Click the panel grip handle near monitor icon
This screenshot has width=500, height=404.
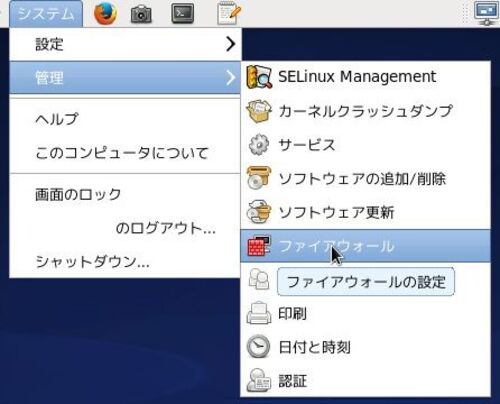pyautogui.click(x=466, y=14)
